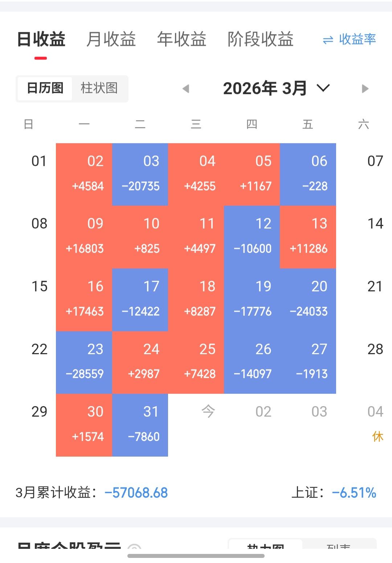
Task: Select the 今 today cell in calendar
Action: coord(208,412)
